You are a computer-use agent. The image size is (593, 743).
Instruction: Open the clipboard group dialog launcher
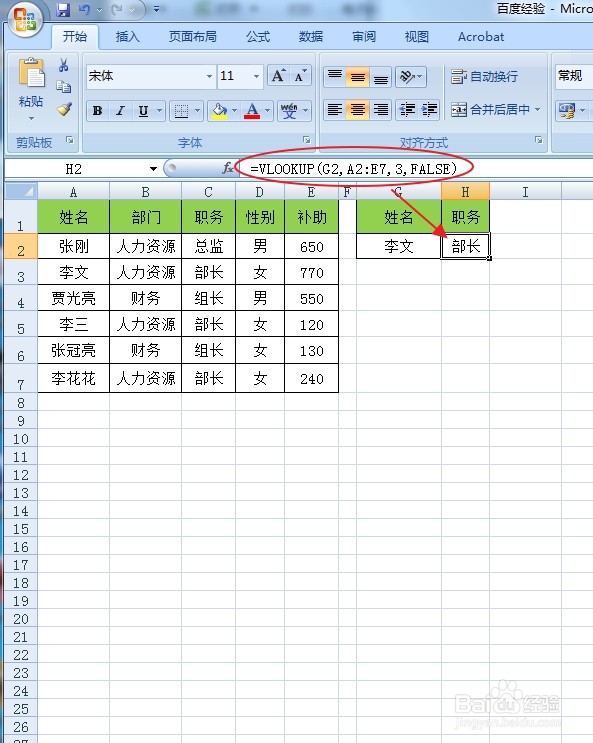point(70,140)
